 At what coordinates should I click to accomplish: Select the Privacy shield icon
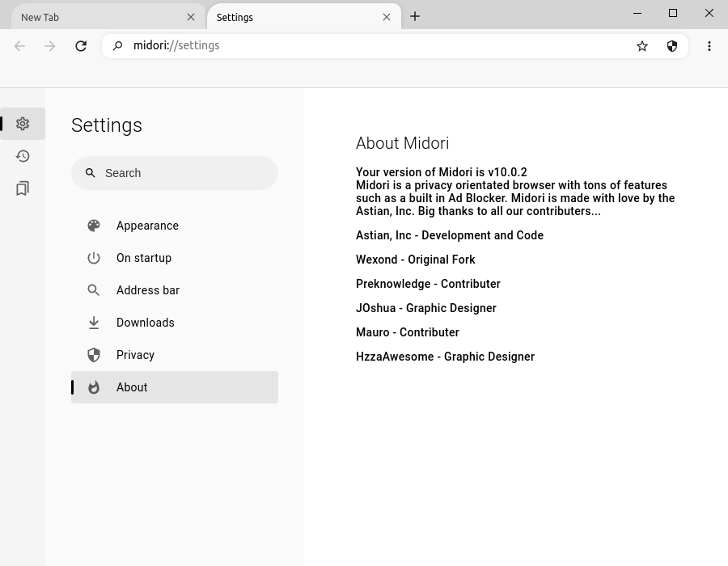pyautogui.click(x=94, y=355)
